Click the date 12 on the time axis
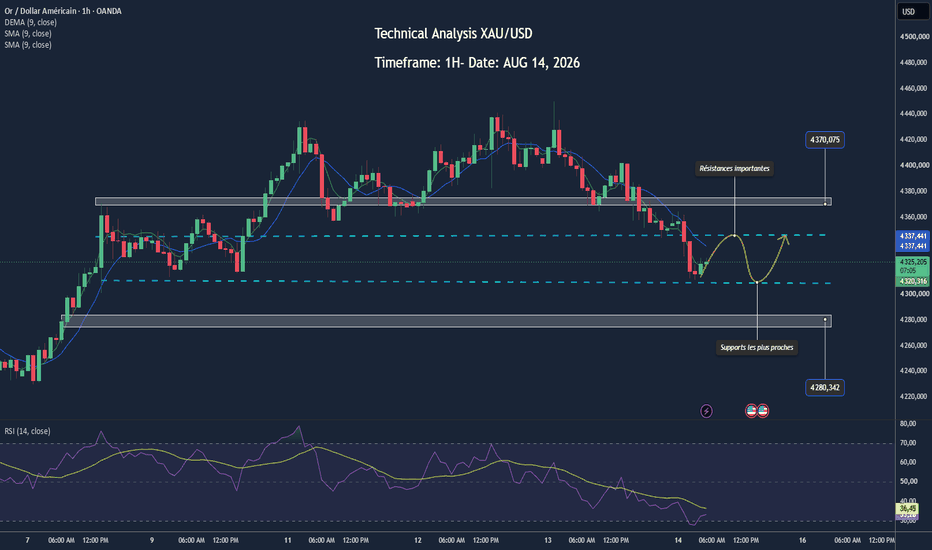Screen dimensions: 932x550 pyautogui.click(x=418, y=540)
